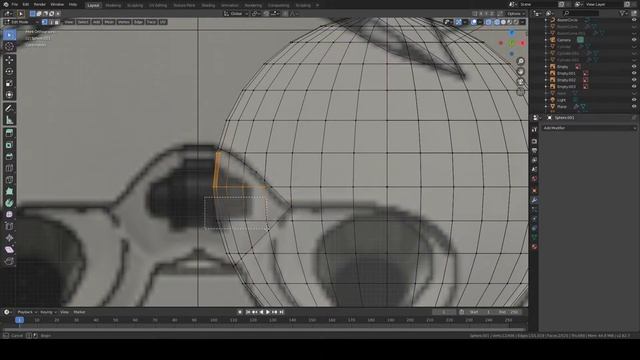Open the Render menu
This screenshot has width=640, height=360.
(x=40, y=4)
